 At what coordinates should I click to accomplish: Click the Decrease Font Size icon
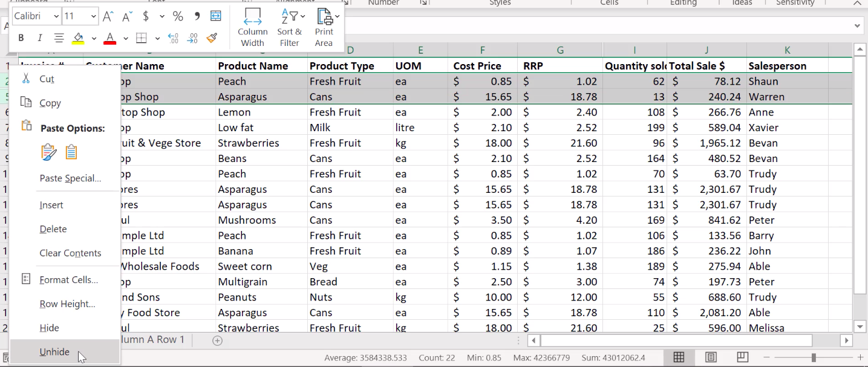pyautogui.click(x=127, y=16)
